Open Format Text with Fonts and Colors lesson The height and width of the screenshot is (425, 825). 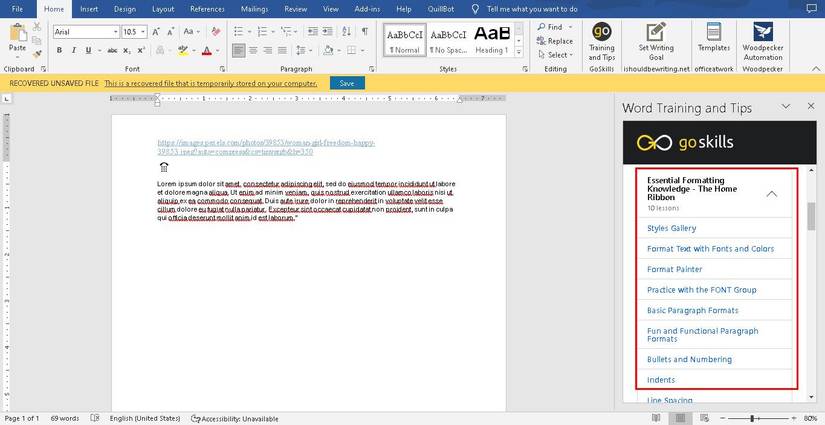(x=710, y=249)
